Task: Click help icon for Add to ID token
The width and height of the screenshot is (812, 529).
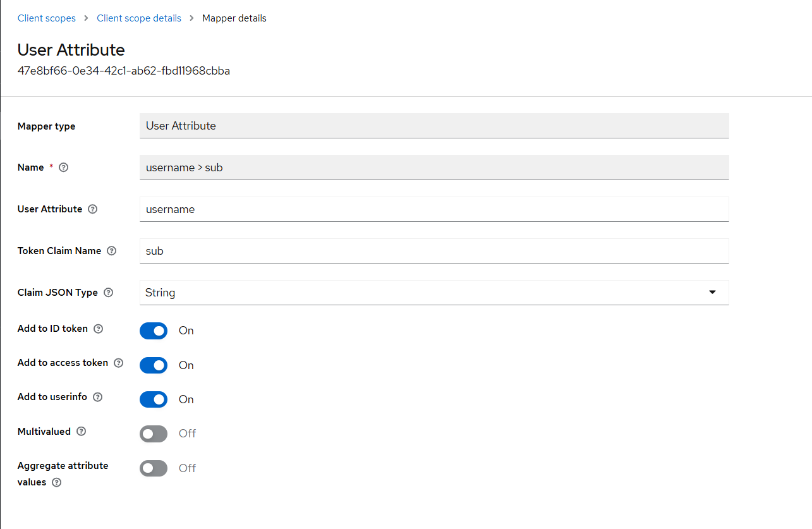Action: [x=98, y=329]
